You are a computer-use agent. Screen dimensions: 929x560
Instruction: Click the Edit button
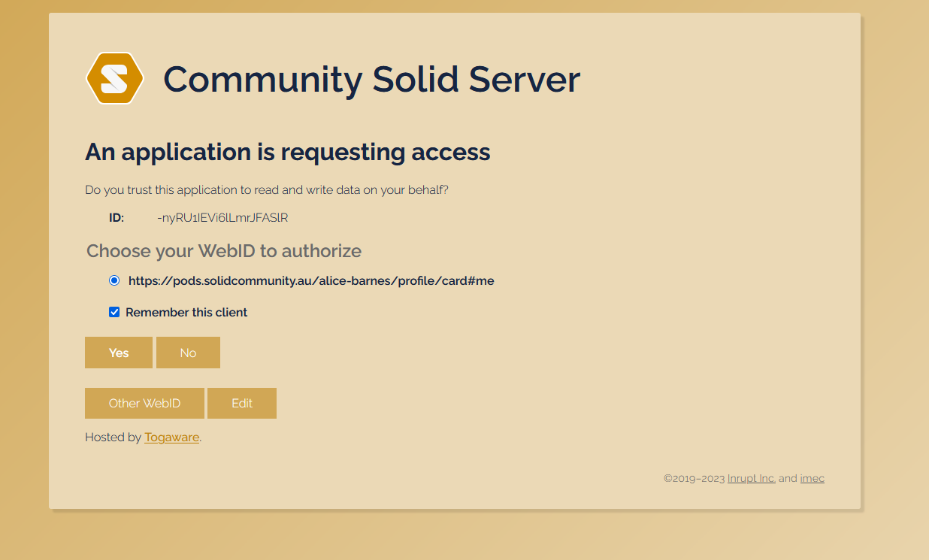(241, 403)
